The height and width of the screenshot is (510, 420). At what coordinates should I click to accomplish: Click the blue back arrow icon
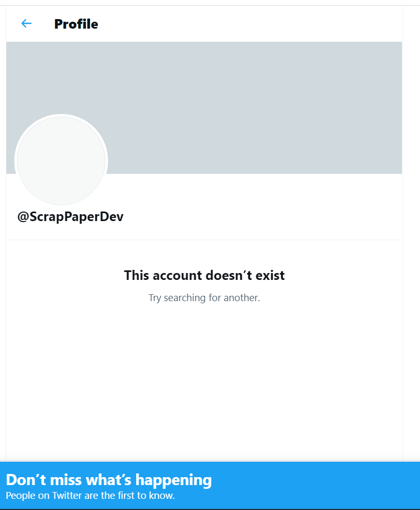pyautogui.click(x=26, y=23)
